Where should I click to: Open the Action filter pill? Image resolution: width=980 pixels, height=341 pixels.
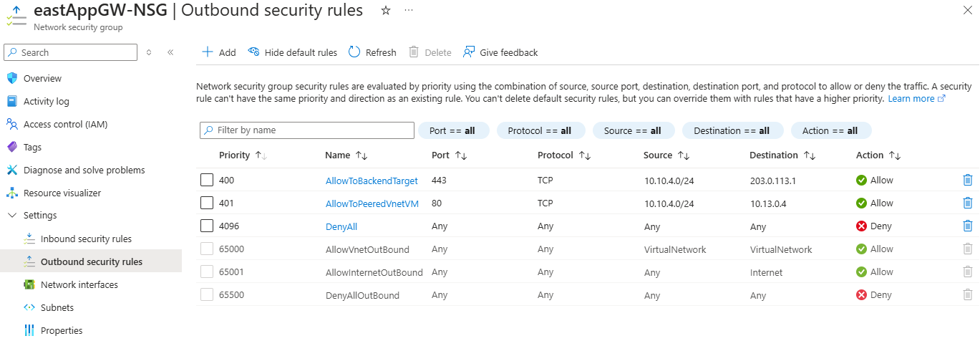830,131
